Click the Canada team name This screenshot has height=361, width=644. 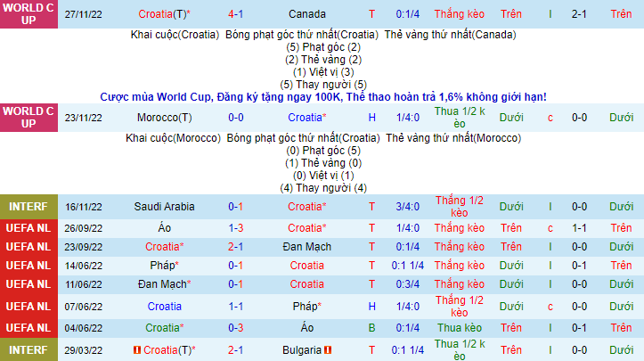pos(306,14)
